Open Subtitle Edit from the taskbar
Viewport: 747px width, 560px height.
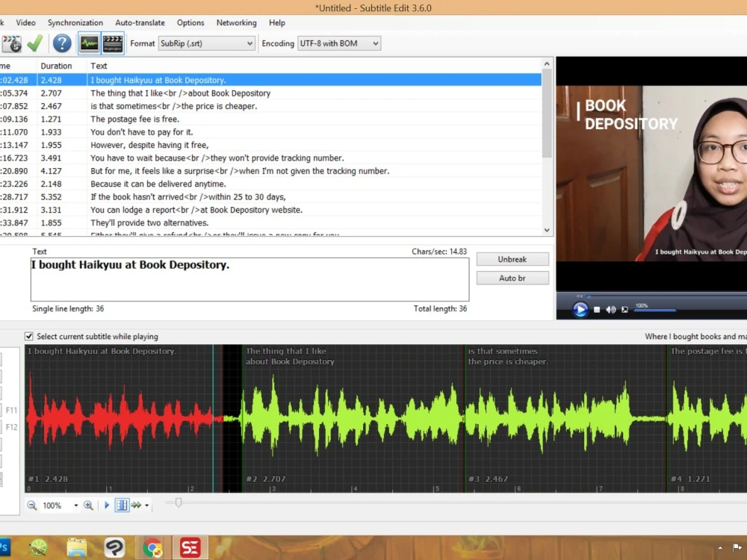[190, 547]
